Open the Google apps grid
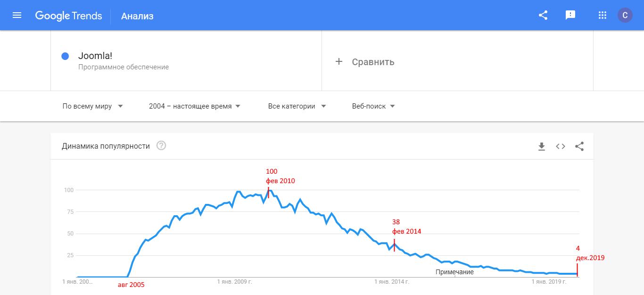 602,16
